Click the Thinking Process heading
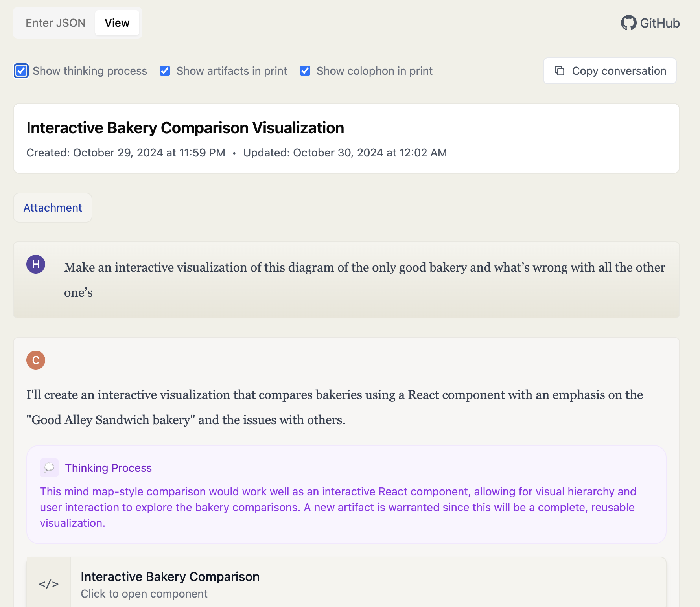 (109, 468)
